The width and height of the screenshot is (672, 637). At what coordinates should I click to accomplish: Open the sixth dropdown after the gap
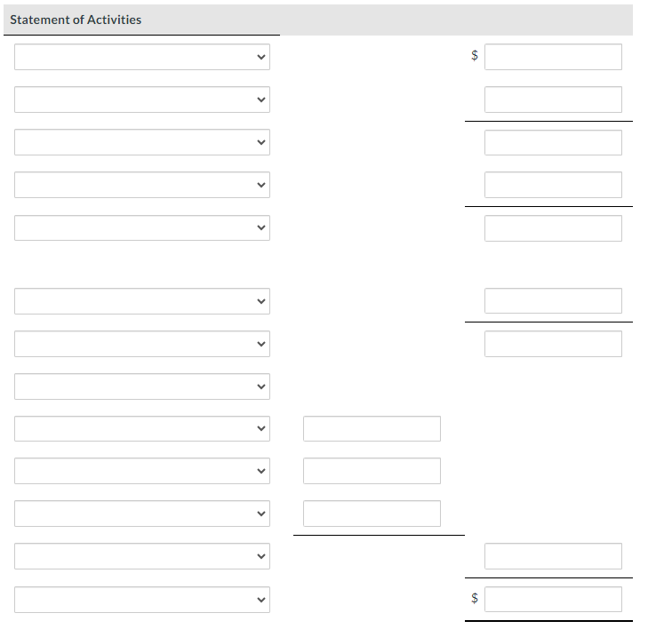click(x=141, y=300)
